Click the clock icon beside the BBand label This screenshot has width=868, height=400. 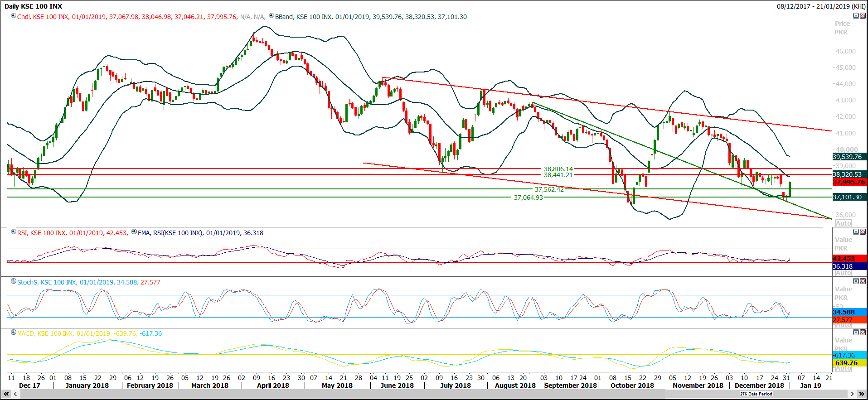(272, 16)
